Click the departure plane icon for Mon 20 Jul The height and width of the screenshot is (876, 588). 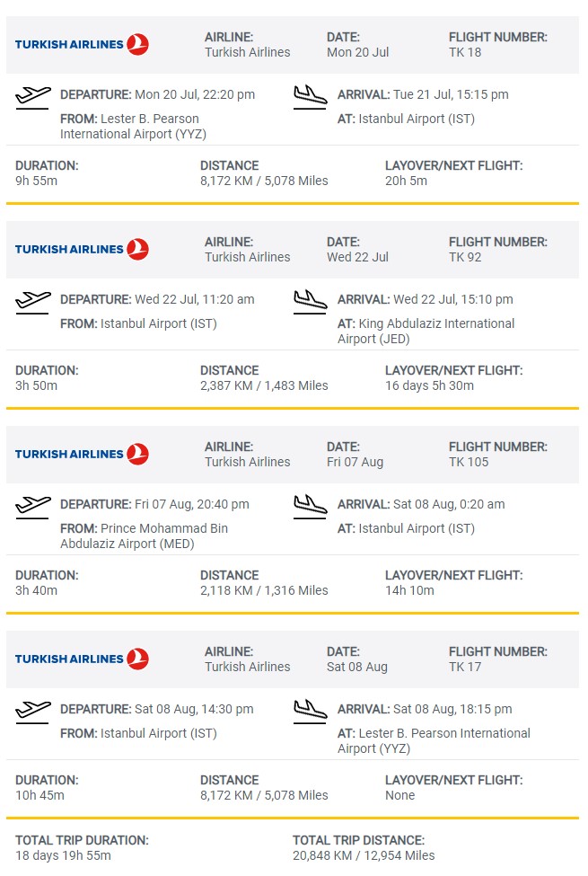tap(33, 97)
